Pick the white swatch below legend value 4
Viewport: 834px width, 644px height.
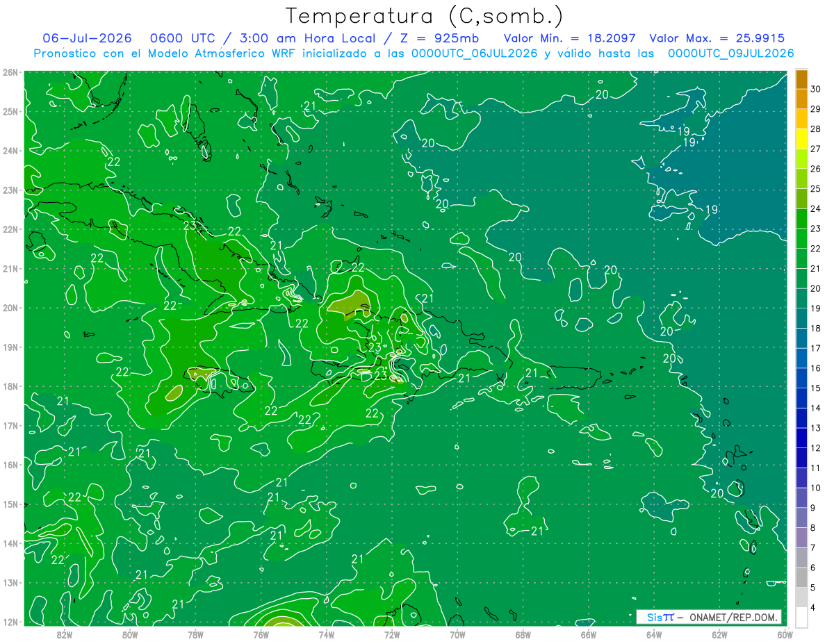pos(801,617)
